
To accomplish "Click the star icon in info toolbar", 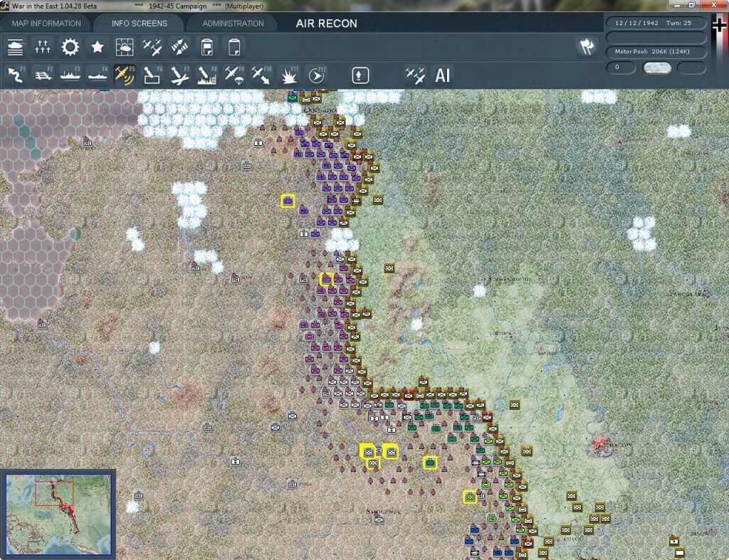I will coord(97,48).
